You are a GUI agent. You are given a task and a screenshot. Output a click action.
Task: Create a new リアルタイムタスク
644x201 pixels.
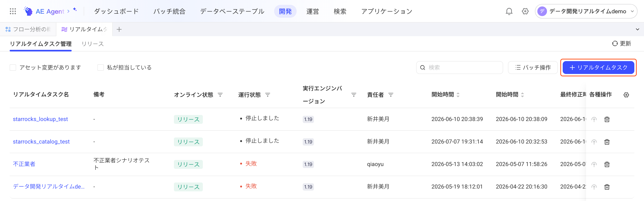point(598,68)
